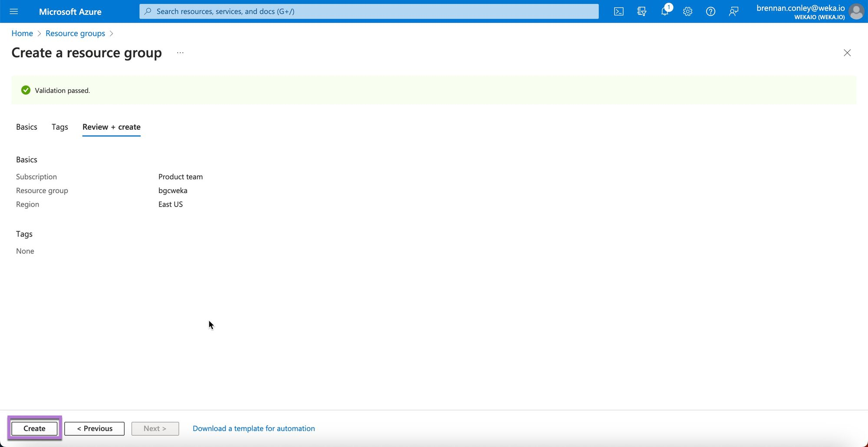Screen dimensions: 868x447
Task: Open the Directories and subscriptions filter
Action: click(x=641, y=12)
